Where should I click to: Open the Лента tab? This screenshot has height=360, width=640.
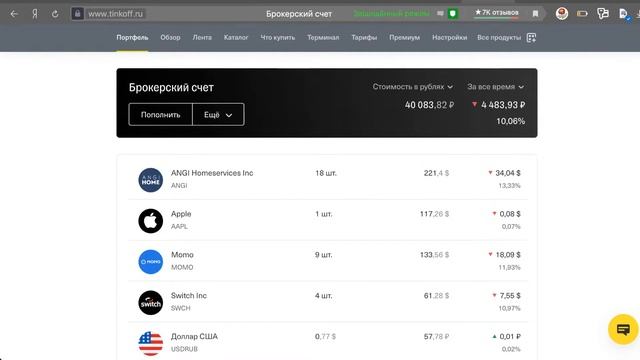(202, 37)
